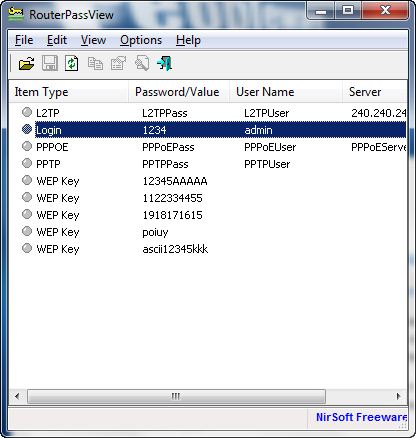
Task: Click the 1234 password value
Action: pyautogui.click(x=154, y=130)
